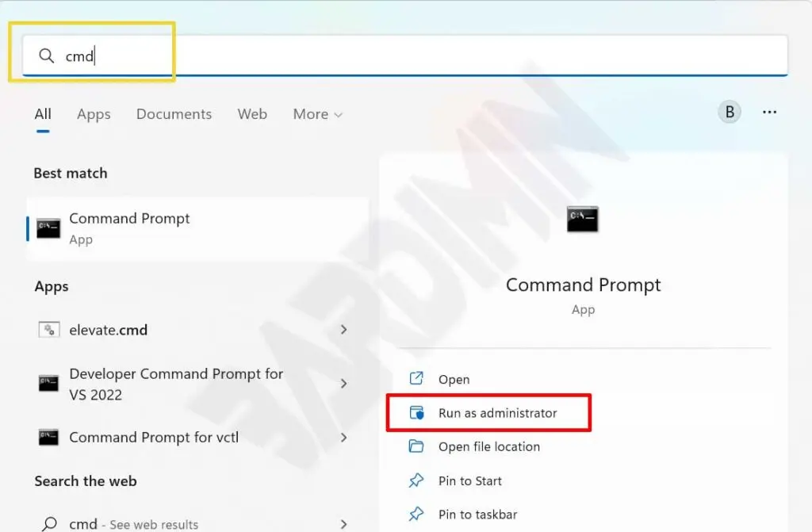Switch to the Apps tab
Screen dimensions: 812x532
pyautogui.click(x=94, y=114)
